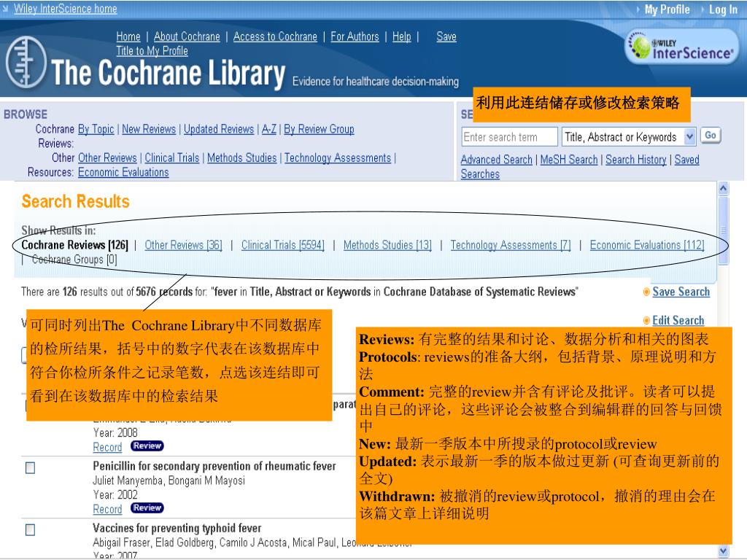
Task: Open Access to Cochrane page
Action: (275, 36)
